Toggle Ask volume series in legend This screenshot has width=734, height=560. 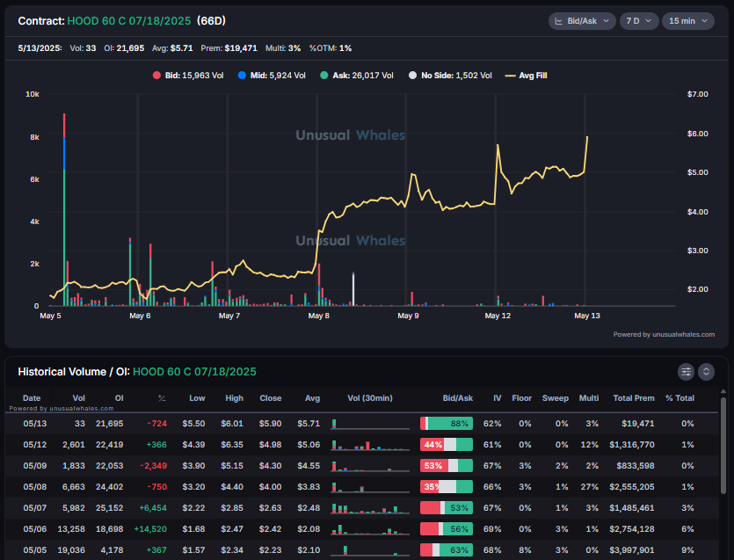point(357,76)
